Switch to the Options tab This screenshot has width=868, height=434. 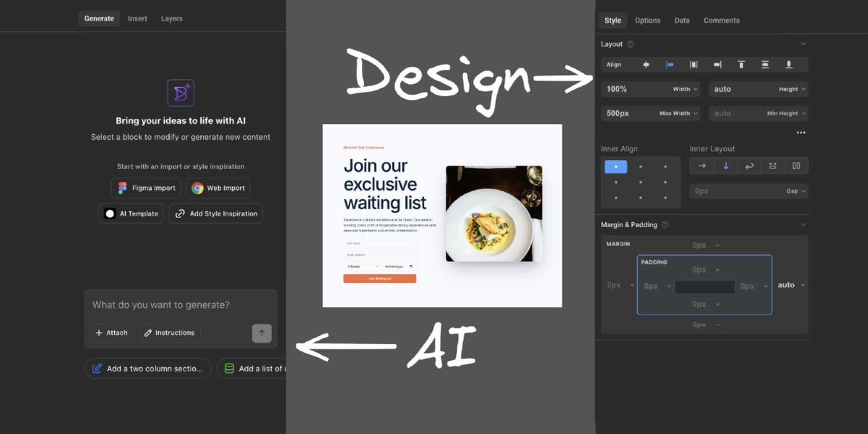pyautogui.click(x=648, y=20)
